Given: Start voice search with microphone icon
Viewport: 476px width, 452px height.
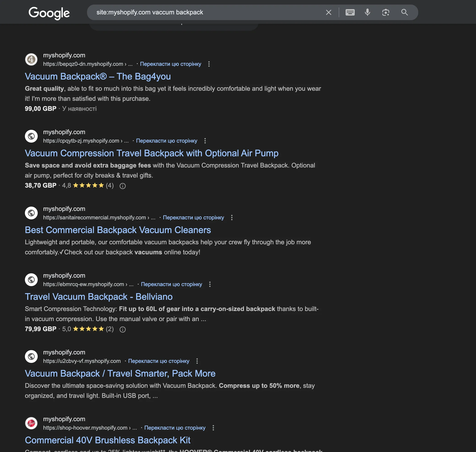Looking at the screenshot, I should tap(367, 12).
